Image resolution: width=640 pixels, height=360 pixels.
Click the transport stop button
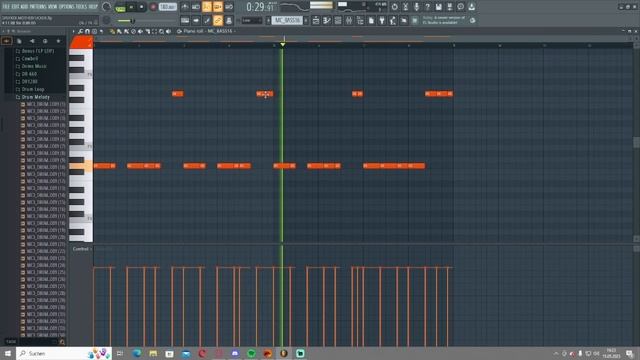point(142,7)
